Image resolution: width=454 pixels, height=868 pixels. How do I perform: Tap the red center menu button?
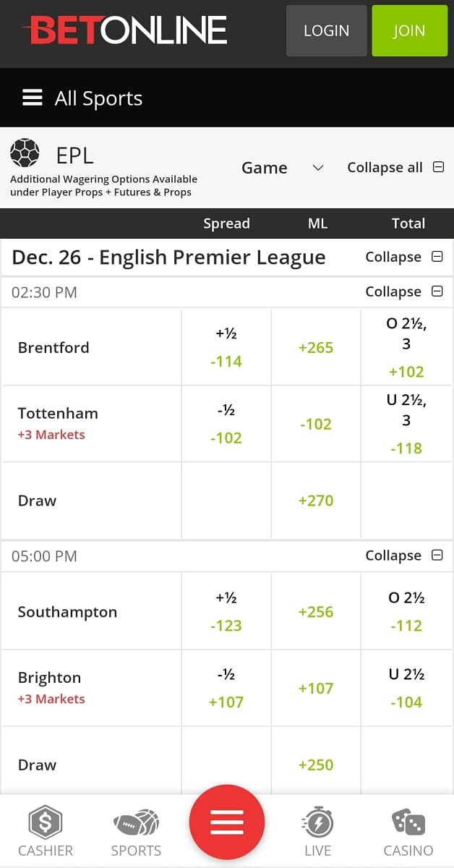coord(227,822)
